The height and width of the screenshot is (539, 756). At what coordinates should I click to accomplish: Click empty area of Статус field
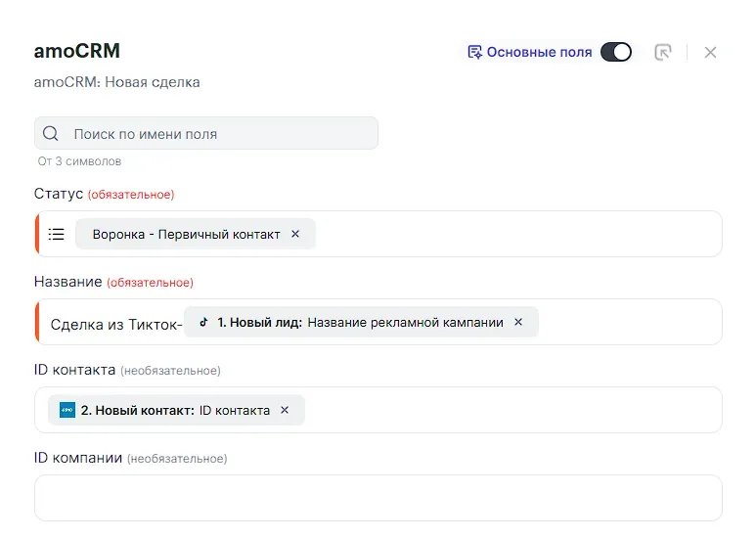(x=518, y=234)
